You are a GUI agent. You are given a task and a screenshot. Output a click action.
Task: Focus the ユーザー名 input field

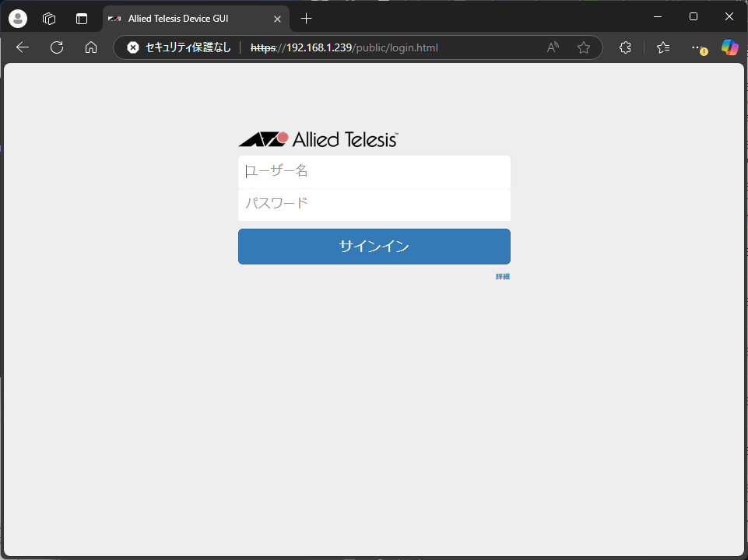tap(374, 172)
